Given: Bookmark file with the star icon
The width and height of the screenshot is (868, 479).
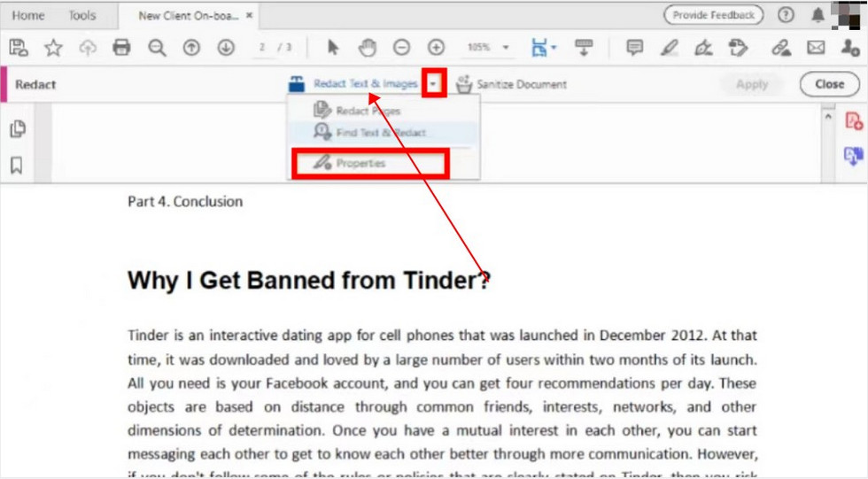Looking at the screenshot, I should pyautogui.click(x=53, y=48).
